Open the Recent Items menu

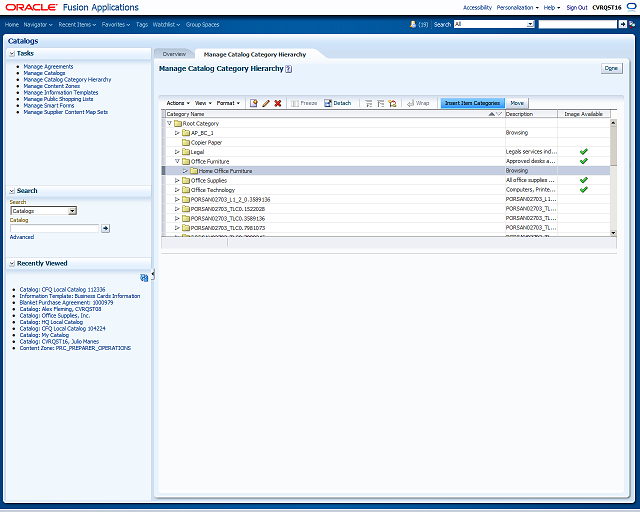click(x=77, y=24)
